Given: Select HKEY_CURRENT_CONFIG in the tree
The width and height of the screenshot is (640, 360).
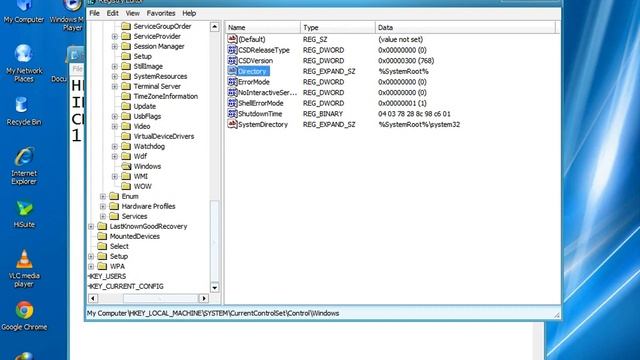Looking at the screenshot, I should click(x=126, y=287).
